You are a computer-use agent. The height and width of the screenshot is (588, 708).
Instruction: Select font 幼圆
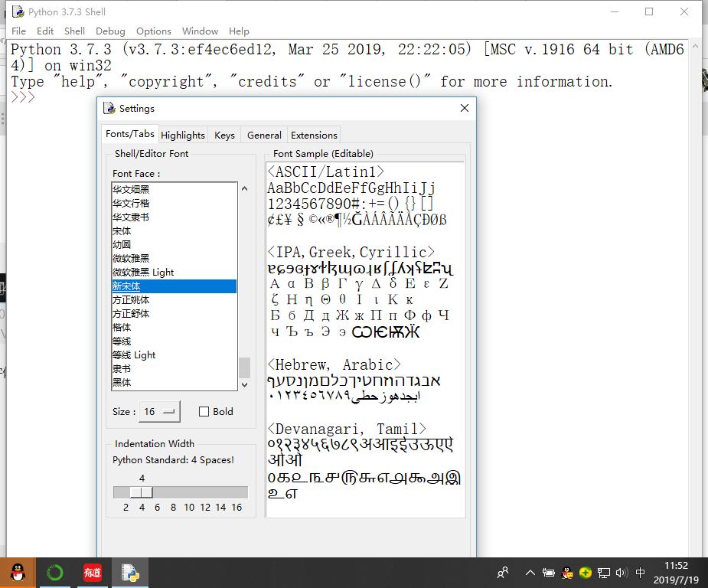[175, 245]
